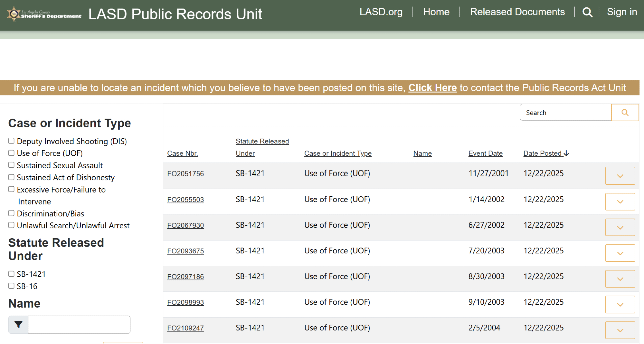Screen dimensions: 644x344
Task: Click into the Name filter text box
Action: pyautogui.click(x=79, y=324)
